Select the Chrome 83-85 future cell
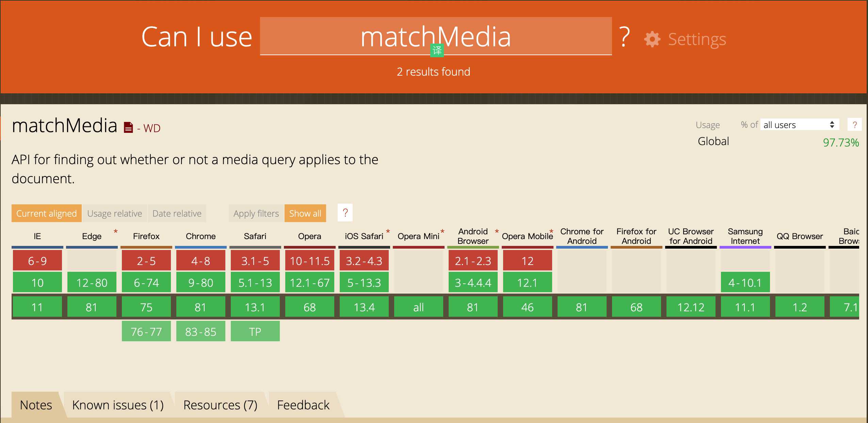 (201, 331)
